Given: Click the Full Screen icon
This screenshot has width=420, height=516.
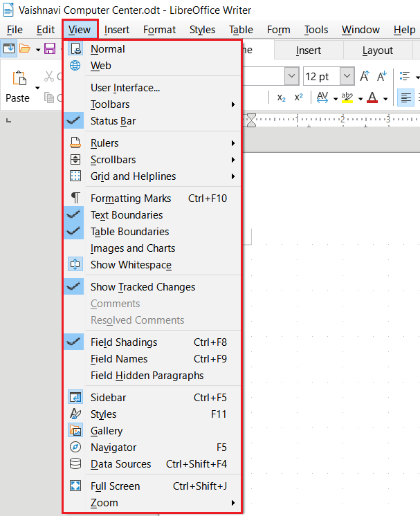Looking at the screenshot, I should click(75, 486).
